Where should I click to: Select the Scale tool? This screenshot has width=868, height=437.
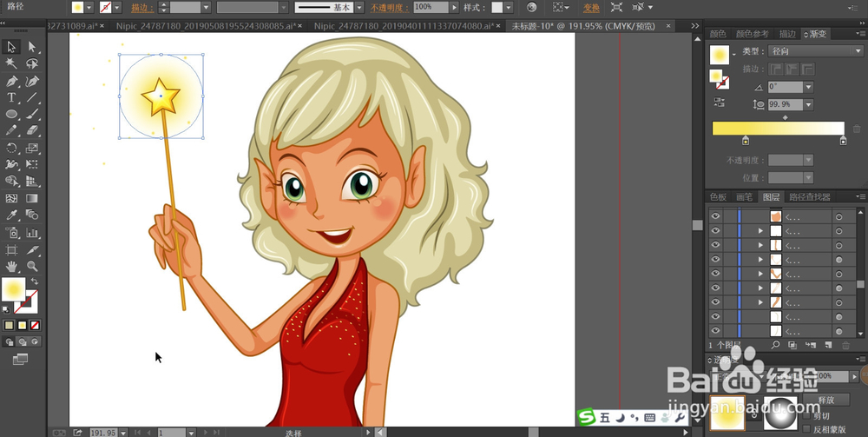pos(32,148)
